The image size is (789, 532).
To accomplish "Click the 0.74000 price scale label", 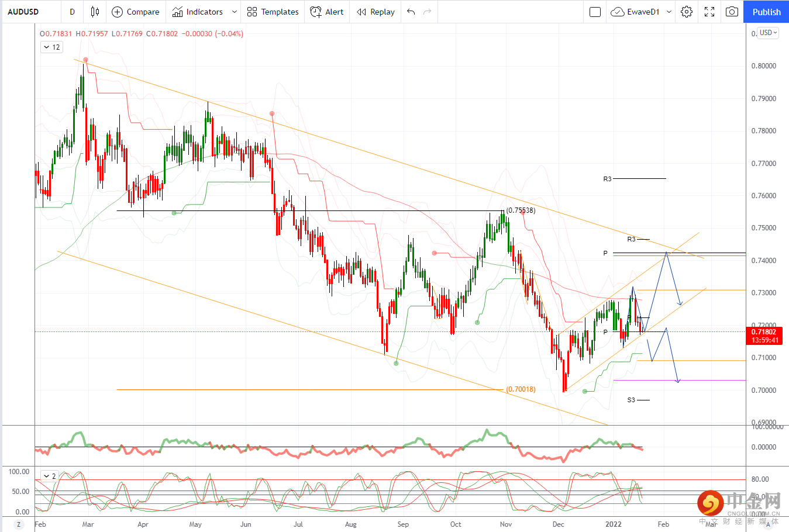I will click(x=764, y=261).
